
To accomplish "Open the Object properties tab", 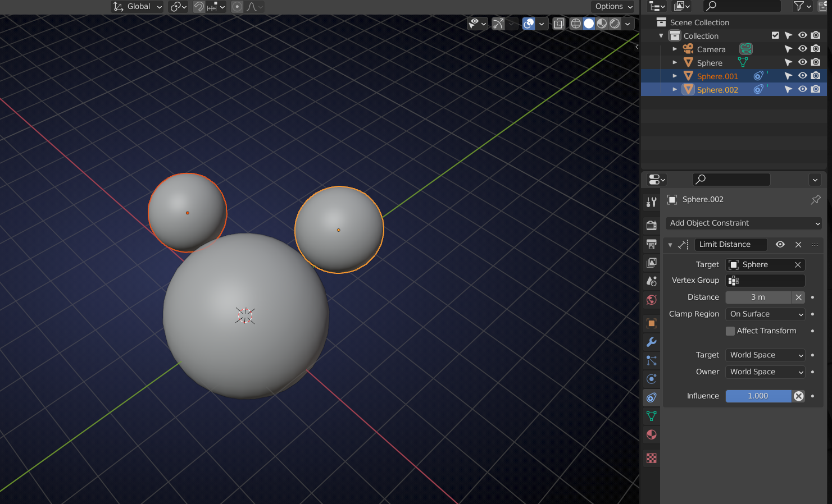I will [651, 323].
